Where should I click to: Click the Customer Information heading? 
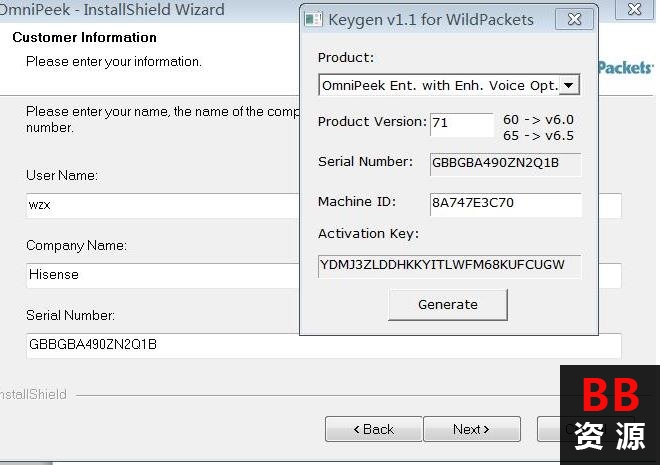85,37
